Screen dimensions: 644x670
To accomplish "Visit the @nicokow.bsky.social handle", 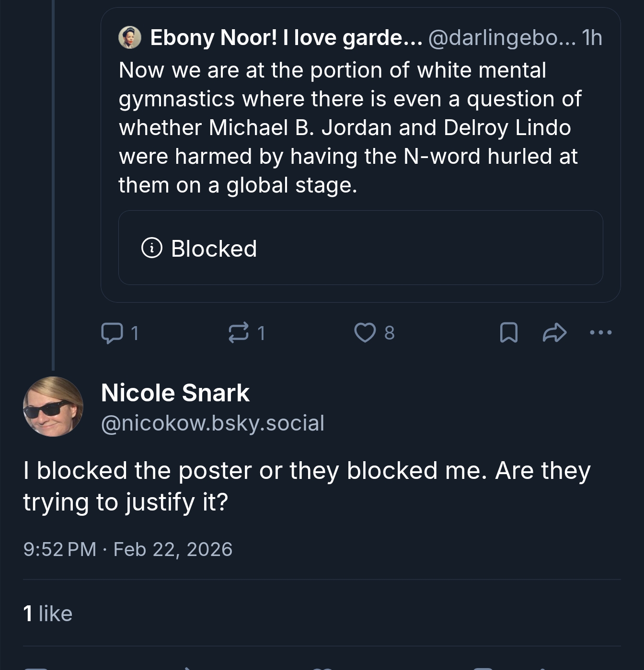I will click(213, 423).
